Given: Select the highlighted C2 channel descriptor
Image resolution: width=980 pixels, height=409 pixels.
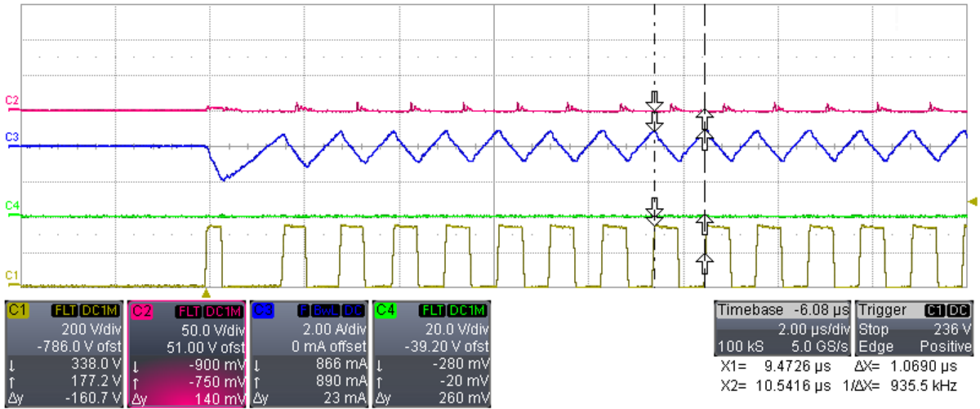Looking at the screenshot, I should (x=186, y=352).
